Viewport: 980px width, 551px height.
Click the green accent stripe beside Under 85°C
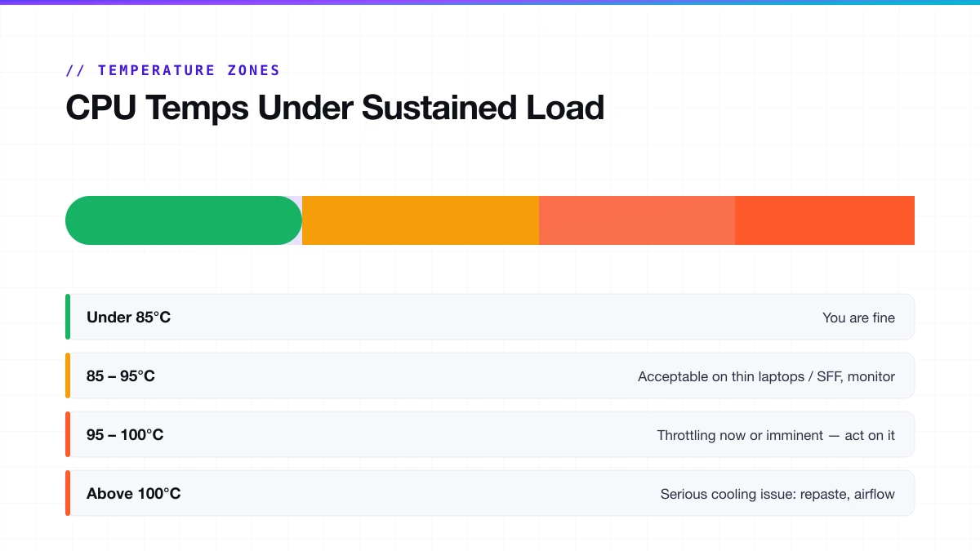(68, 317)
